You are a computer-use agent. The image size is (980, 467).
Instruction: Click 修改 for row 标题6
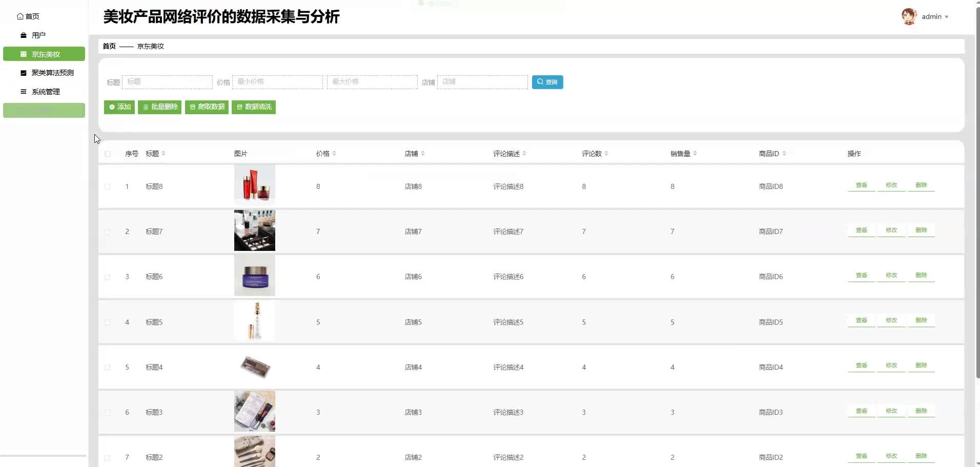tap(891, 275)
